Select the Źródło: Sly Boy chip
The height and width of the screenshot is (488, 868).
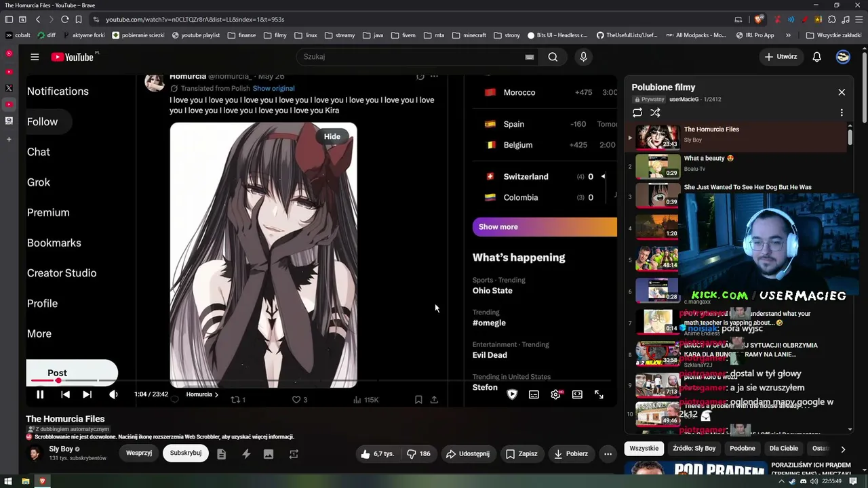(694, 449)
